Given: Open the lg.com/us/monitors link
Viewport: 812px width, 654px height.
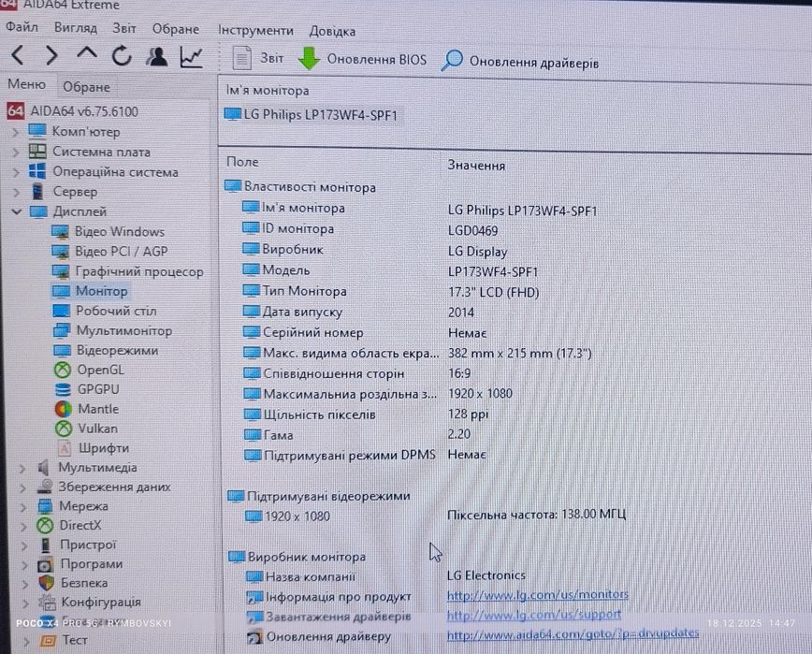Looking at the screenshot, I should [538, 595].
